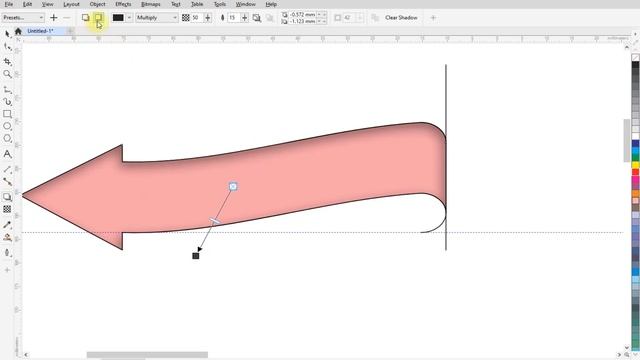The height and width of the screenshot is (360, 640).
Task: Open the feathering direction icon
Action: 257,18
